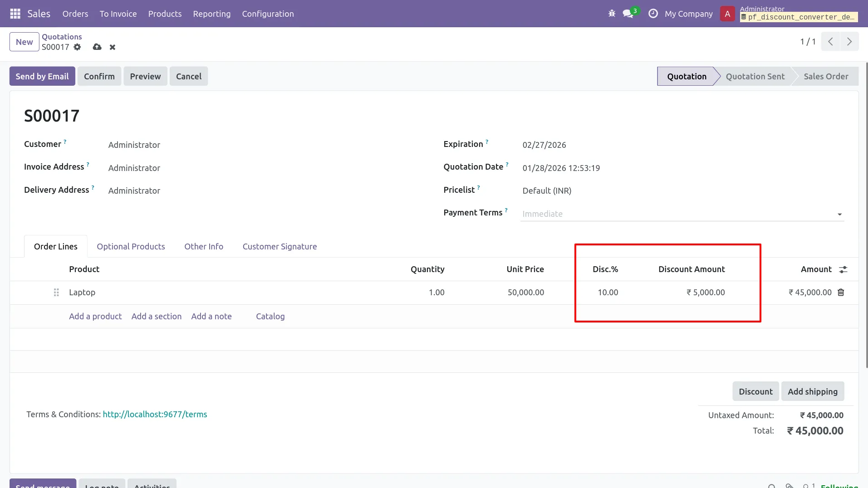
Task: Switch to the Optional Products tab
Action: [x=131, y=246]
